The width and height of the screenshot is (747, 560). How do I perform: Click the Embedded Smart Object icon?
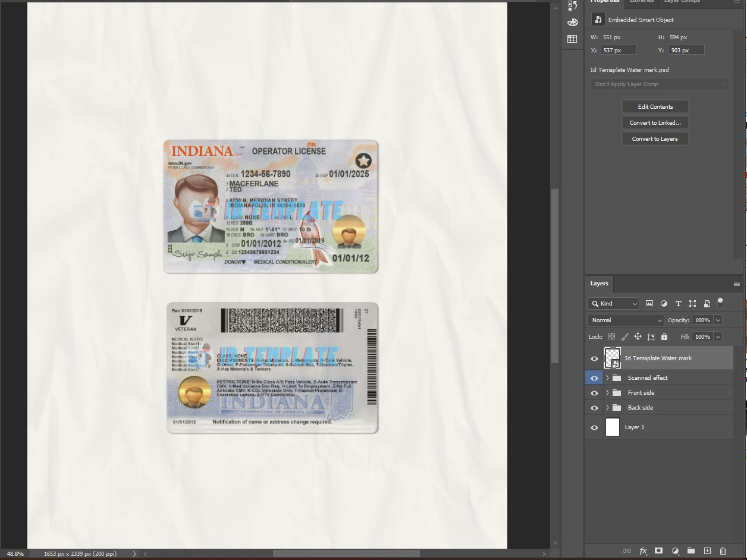[597, 20]
